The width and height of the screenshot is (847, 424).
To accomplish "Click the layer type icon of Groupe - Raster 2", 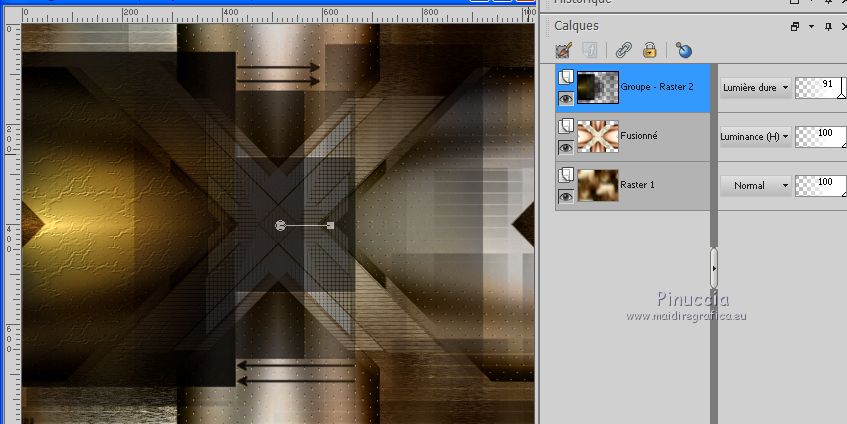I will tap(566, 77).
